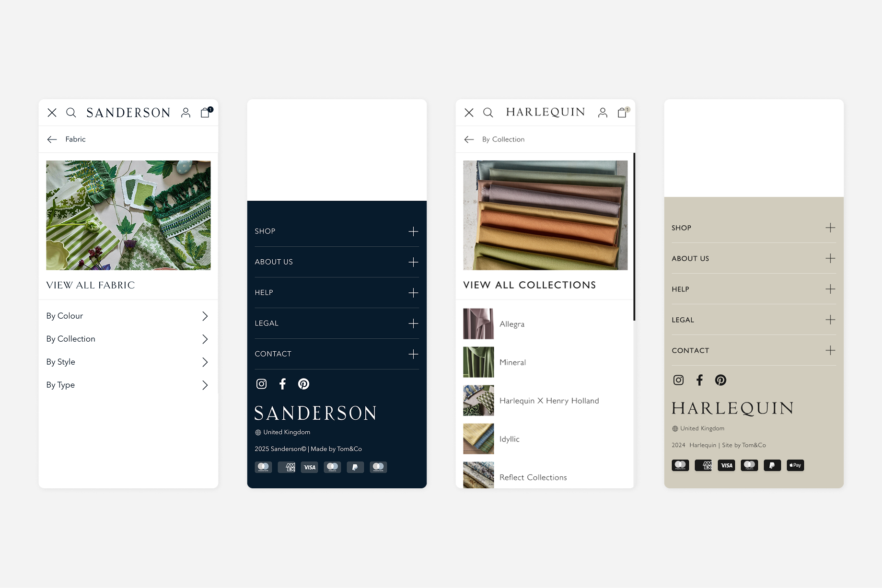Click the Sanderson logo in header
The image size is (882, 588).
(128, 113)
